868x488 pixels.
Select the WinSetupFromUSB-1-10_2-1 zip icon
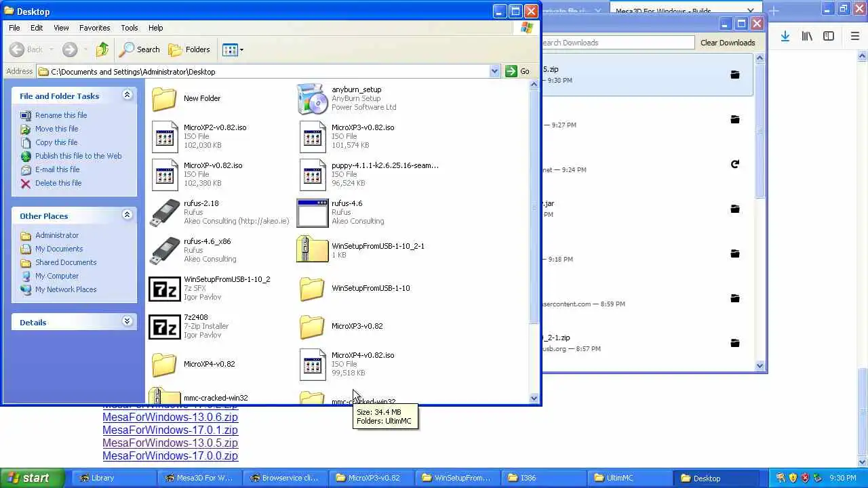tap(313, 249)
